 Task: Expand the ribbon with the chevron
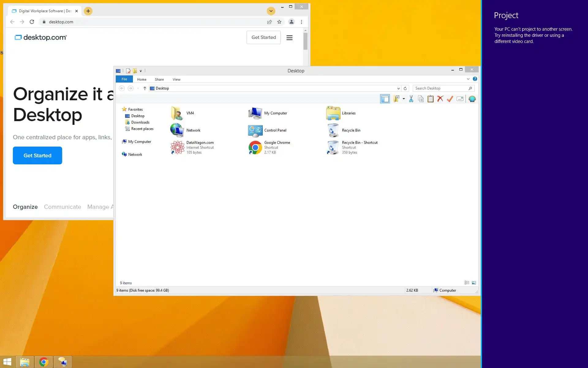point(468,79)
